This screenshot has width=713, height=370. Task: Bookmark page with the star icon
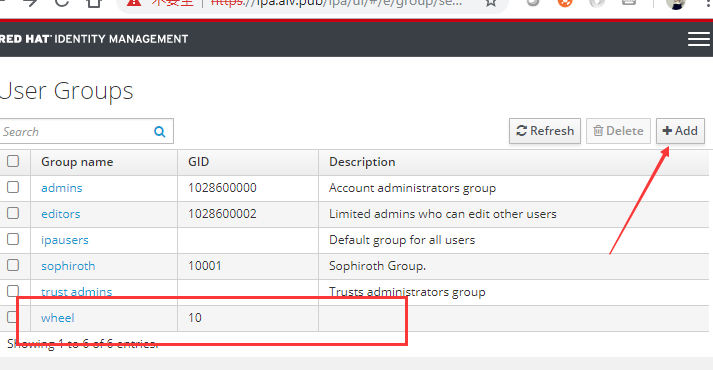pyautogui.click(x=491, y=3)
